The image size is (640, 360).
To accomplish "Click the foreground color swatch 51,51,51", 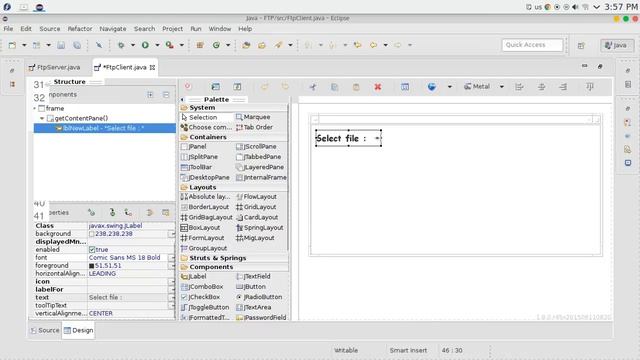I will pyautogui.click(x=91, y=266).
